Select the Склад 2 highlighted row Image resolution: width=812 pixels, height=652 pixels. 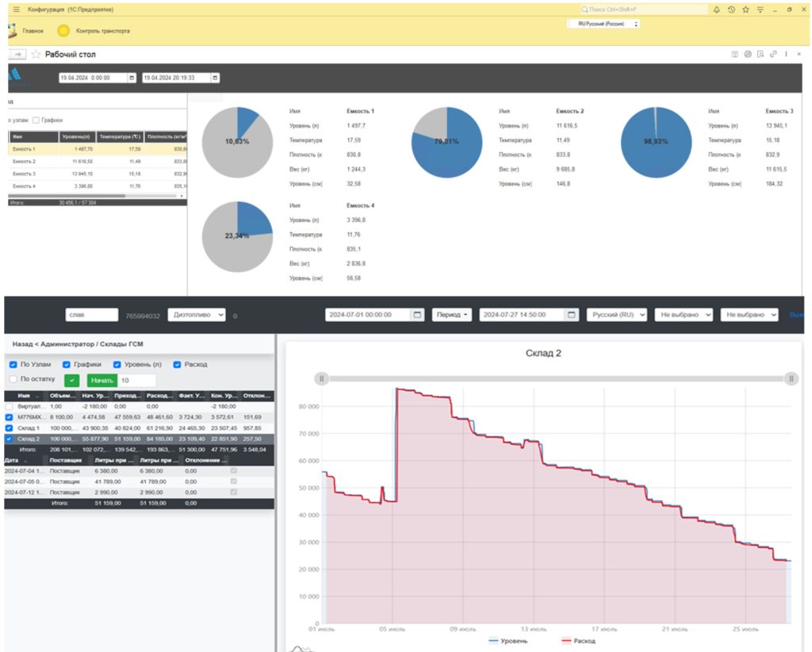(x=140, y=439)
